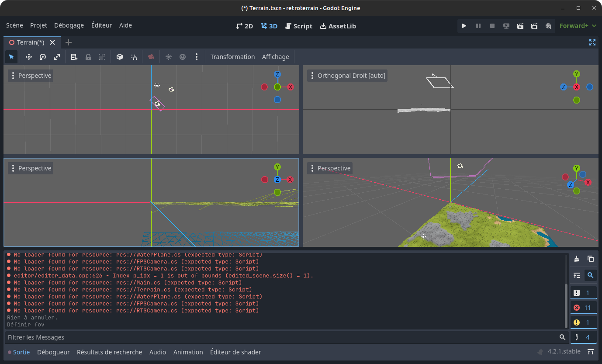This screenshot has height=364, width=602.
Task: Enable Movie Maker mode icon
Action: tap(548, 26)
